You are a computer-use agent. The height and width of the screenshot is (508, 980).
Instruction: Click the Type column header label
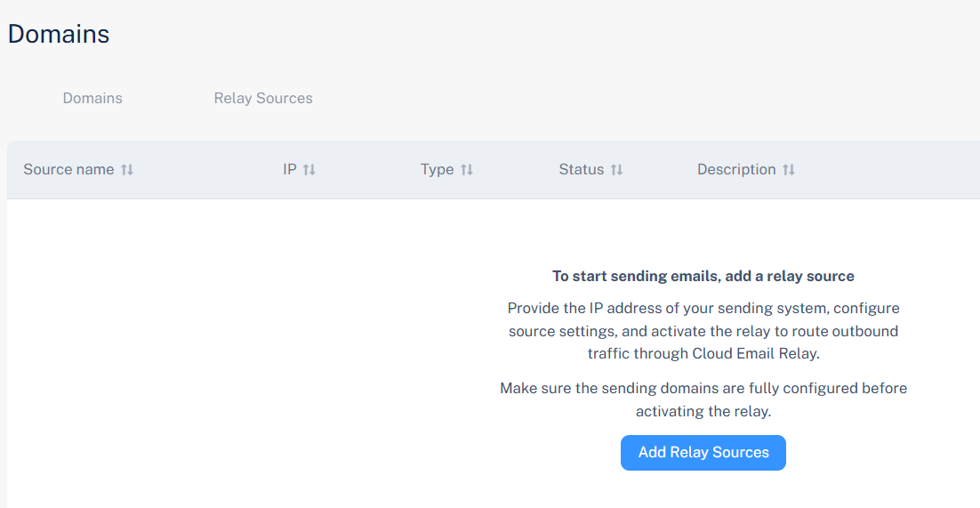point(437,169)
